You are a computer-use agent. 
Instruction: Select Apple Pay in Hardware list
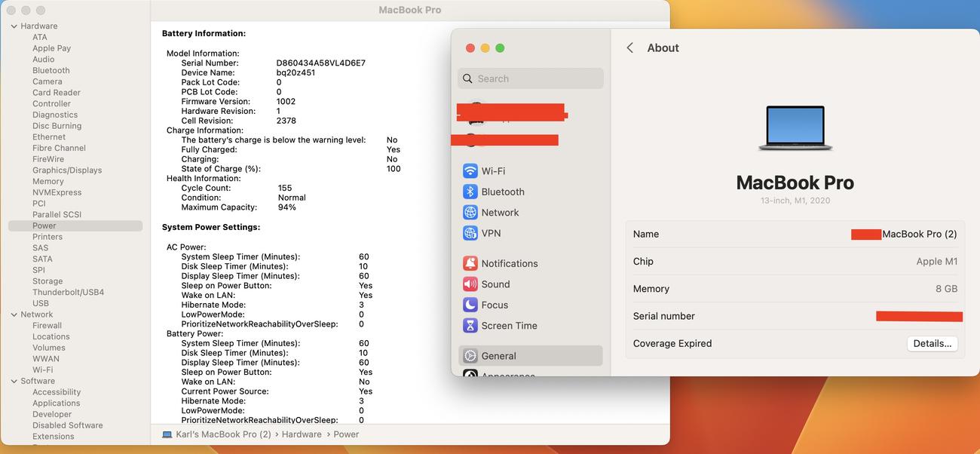[51, 48]
